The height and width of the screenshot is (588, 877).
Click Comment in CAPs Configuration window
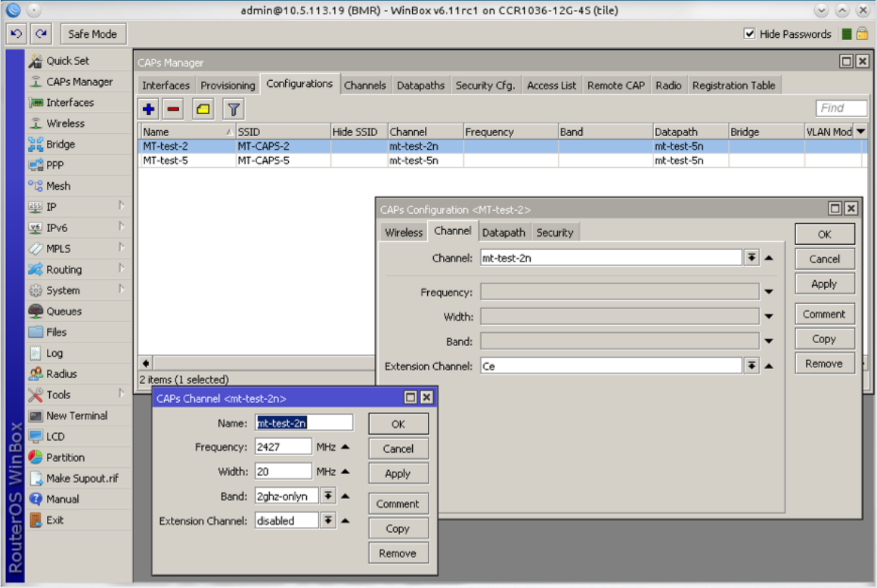[x=824, y=314]
